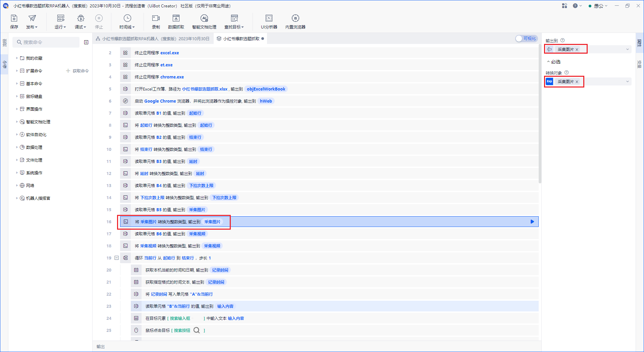Click the icon on the 终止应用程序 et.exe row

pyautogui.click(x=125, y=65)
